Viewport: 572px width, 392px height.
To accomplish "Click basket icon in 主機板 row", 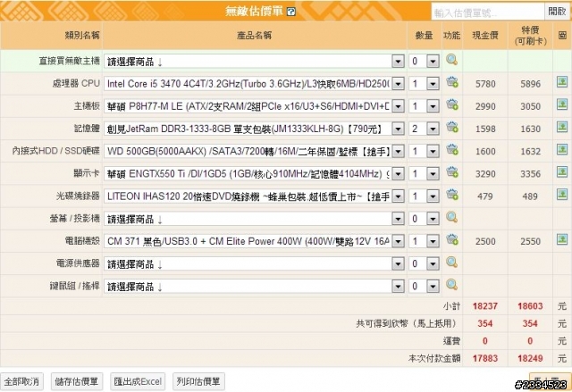I will [452, 104].
